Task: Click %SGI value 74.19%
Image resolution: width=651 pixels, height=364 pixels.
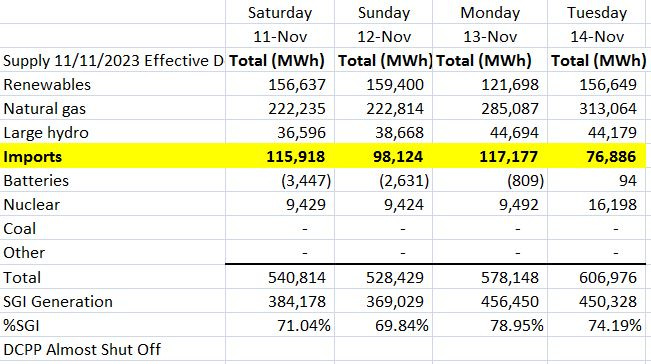Action: click(615, 325)
